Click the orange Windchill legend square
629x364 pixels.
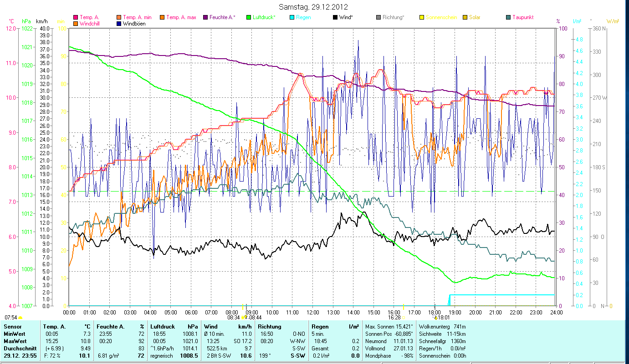tap(76, 23)
